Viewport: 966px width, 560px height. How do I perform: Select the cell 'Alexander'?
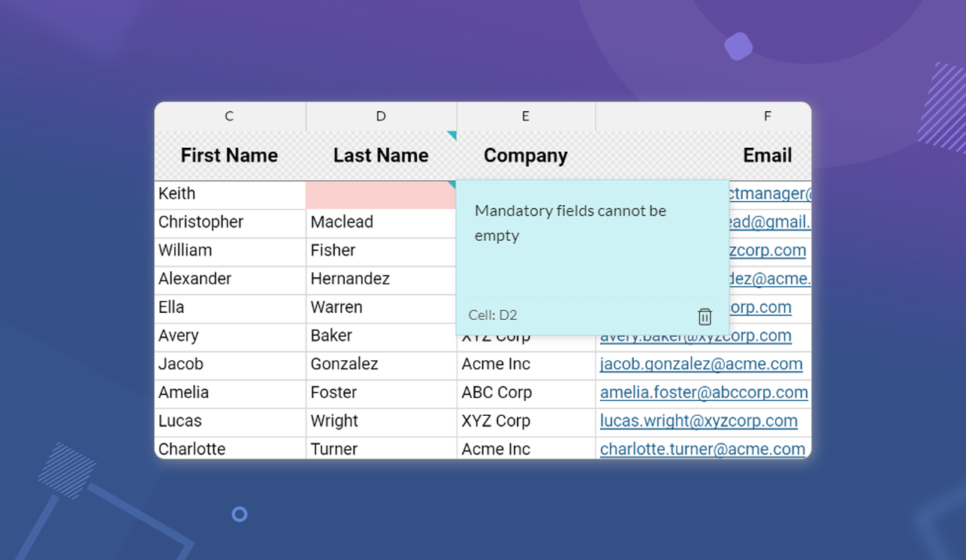point(230,280)
